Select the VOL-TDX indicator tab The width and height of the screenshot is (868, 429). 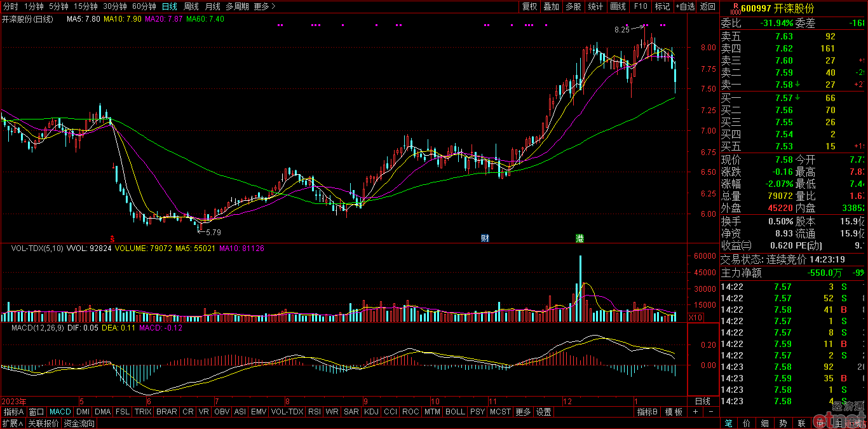pyautogui.click(x=287, y=412)
